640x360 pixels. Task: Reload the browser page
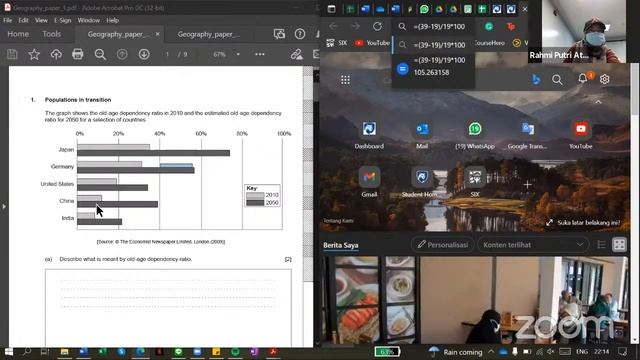[x=377, y=26]
